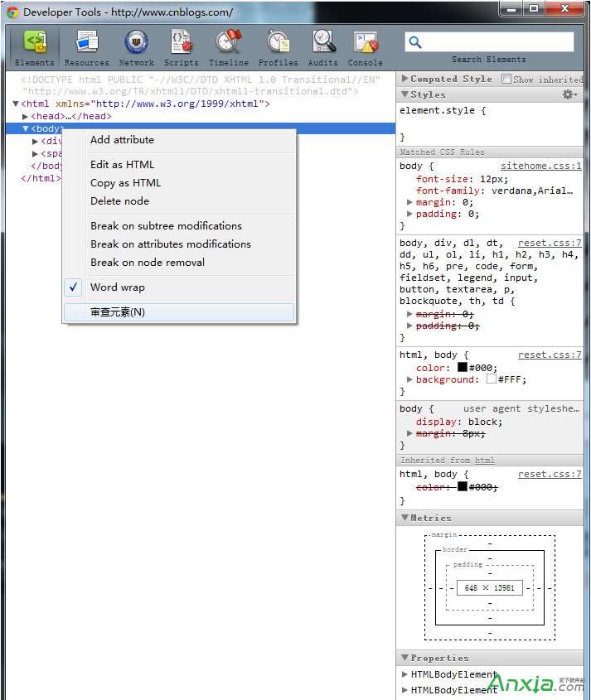Expand padding: 0 in sitehome.css body rule
591x700 pixels.
click(409, 214)
